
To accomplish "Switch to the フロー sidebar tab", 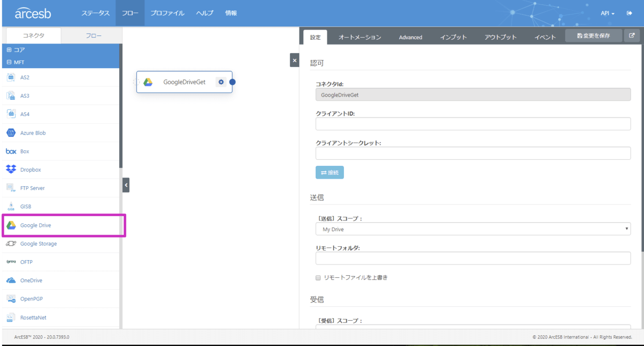I will coord(94,36).
